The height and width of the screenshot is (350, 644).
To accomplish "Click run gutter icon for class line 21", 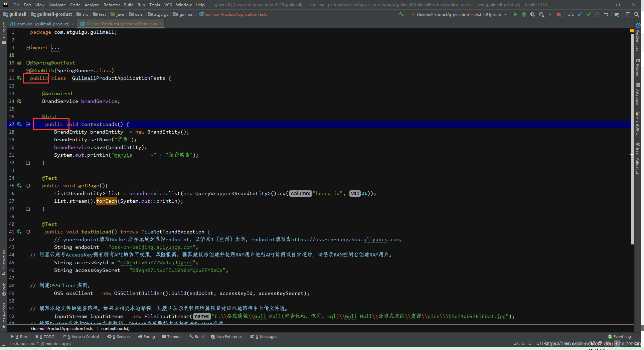I will [19, 78].
